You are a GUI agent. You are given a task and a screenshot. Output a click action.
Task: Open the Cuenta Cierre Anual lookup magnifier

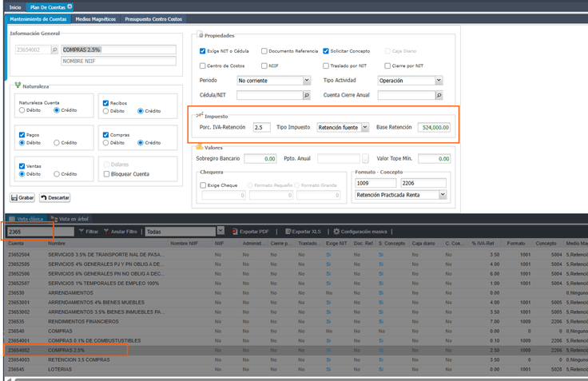(x=439, y=95)
